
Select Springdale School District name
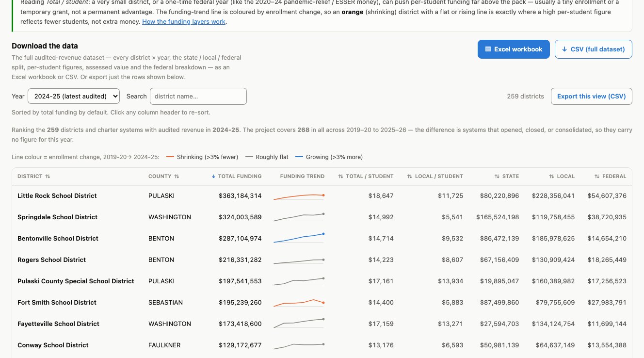coord(57,217)
